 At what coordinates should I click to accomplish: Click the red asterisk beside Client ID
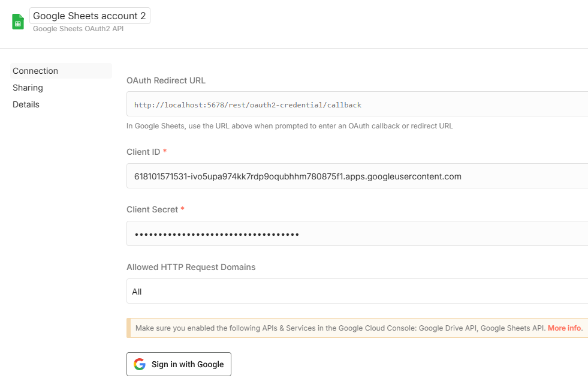tap(165, 152)
